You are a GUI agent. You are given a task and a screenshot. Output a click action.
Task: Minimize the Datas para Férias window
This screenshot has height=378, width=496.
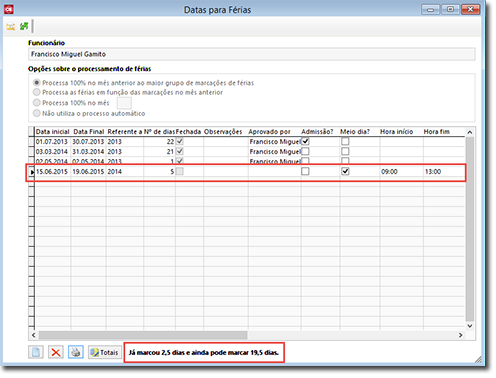[430, 9]
